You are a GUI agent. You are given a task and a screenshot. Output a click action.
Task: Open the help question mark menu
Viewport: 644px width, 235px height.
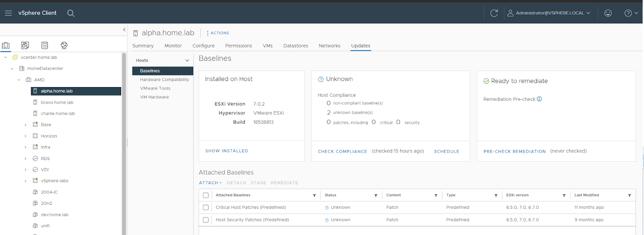click(631, 13)
